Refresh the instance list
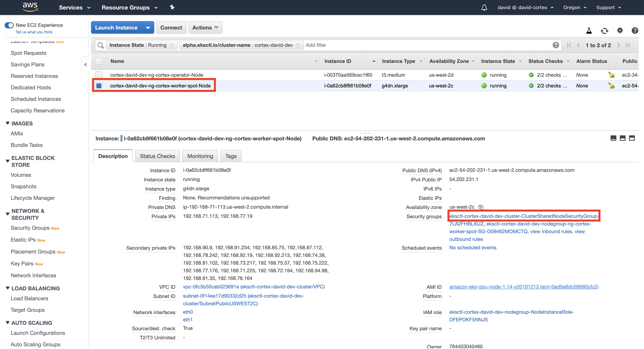This screenshot has width=644, height=349. [604, 30]
